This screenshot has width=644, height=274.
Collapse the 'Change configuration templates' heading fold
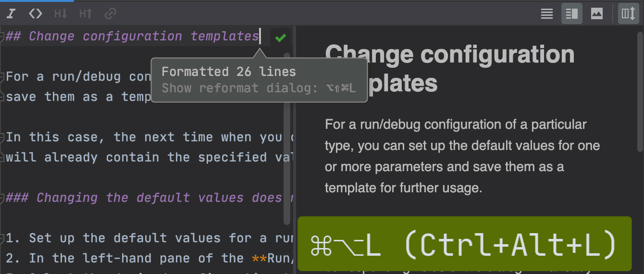point(2,36)
